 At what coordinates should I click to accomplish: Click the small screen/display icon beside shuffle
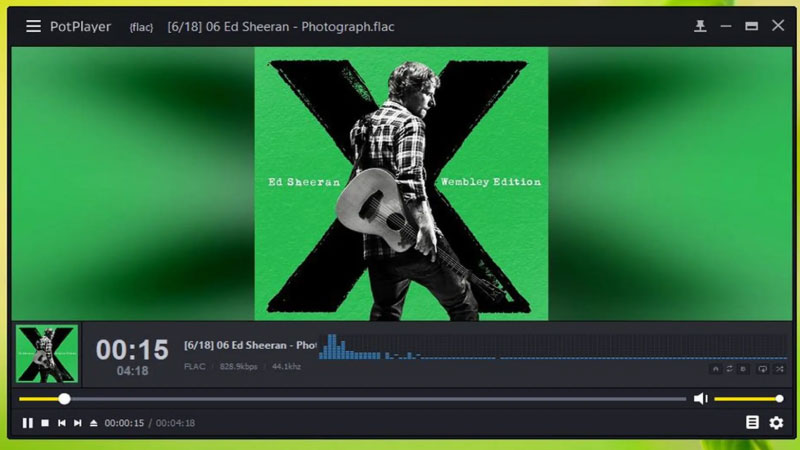[762, 369]
